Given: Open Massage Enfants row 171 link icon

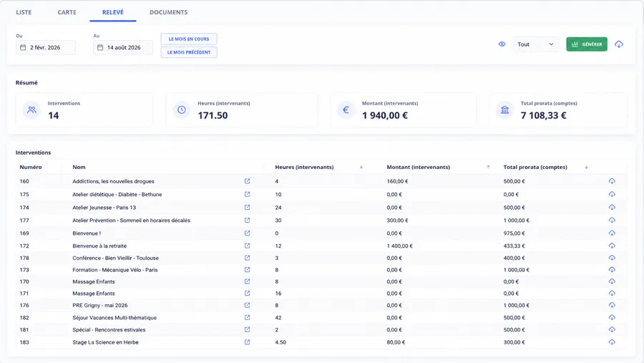Looking at the screenshot, I should tap(248, 293).
